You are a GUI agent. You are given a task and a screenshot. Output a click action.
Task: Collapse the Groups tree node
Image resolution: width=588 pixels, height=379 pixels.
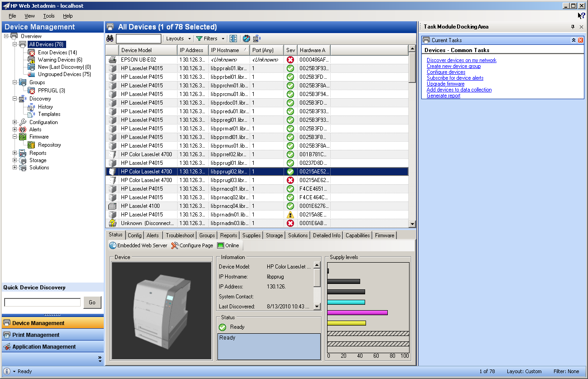[15, 82]
